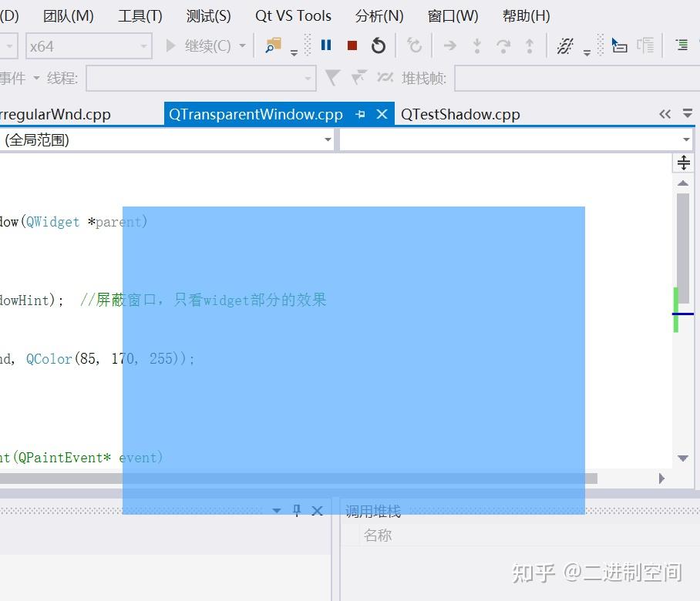
Task: Pause debugging with the Break All icon
Action: point(326,45)
